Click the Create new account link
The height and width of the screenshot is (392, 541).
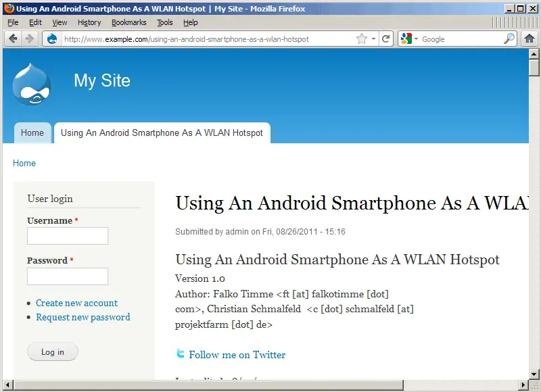[76, 303]
